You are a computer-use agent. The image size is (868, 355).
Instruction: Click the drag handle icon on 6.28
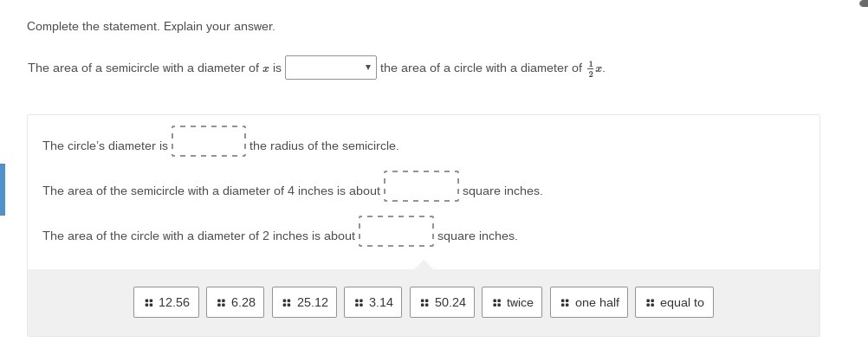point(222,303)
